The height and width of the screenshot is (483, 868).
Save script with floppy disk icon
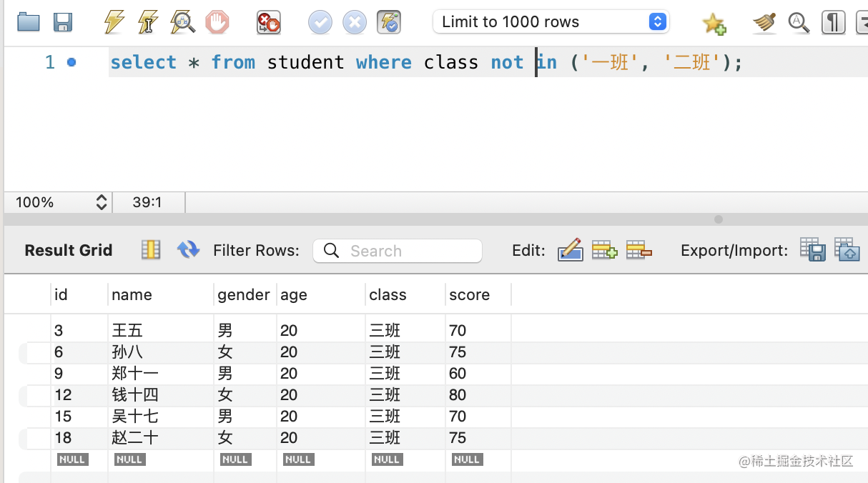pyautogui.click(x=64, y=22)
